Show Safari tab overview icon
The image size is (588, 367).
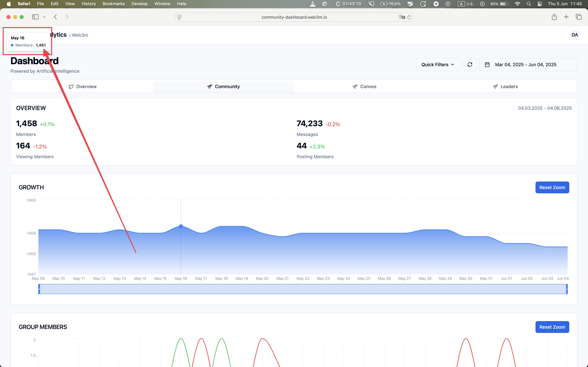click(x=578, y=17)
